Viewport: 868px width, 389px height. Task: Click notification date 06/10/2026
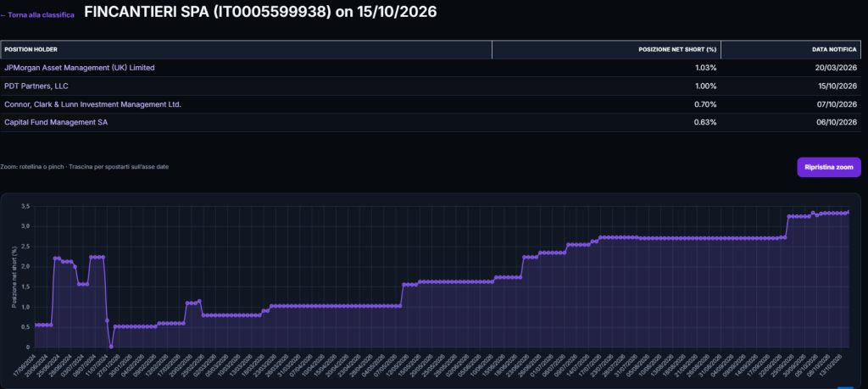click(x=838, y=122)
